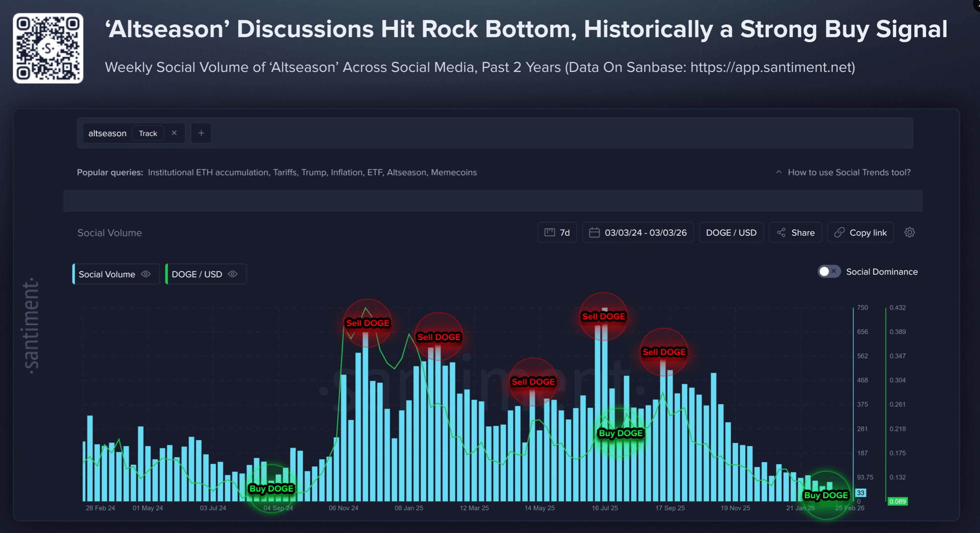Click the chain icon next to Copy link

tap(840, 232)
